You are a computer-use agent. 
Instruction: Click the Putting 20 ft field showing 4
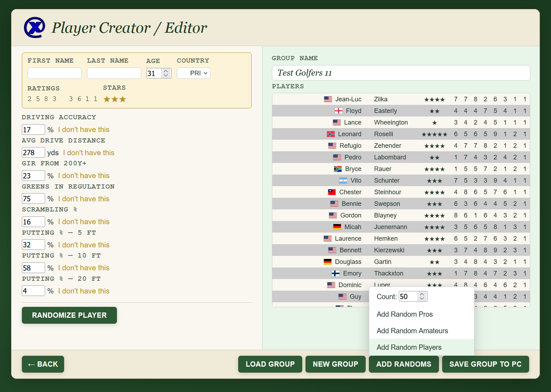point(33,291)
